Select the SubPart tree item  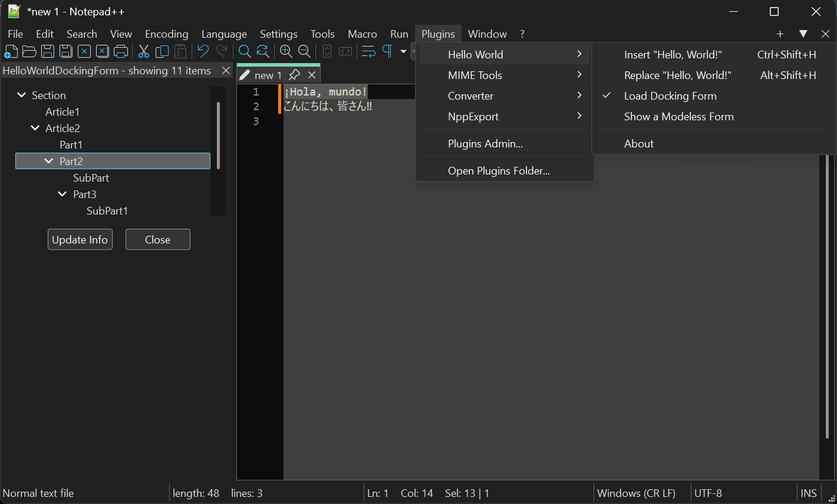pos(91,178)
